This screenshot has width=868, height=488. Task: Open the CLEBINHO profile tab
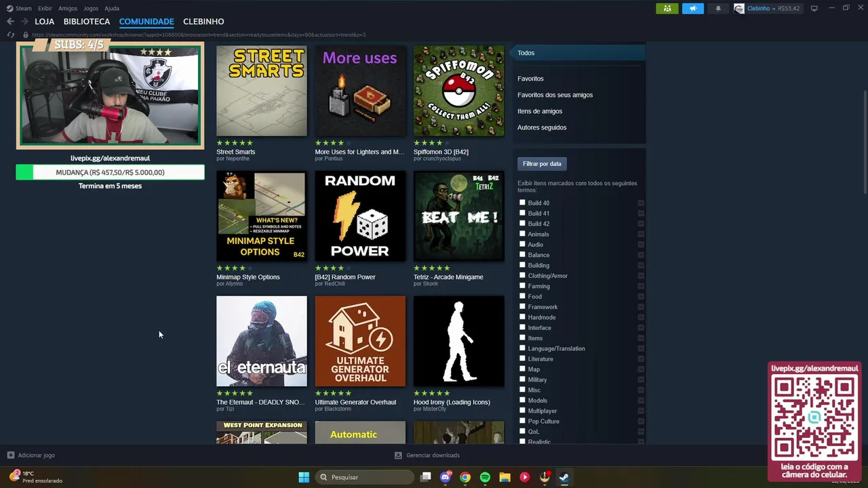pyautogui.click(x=203, y=22)
